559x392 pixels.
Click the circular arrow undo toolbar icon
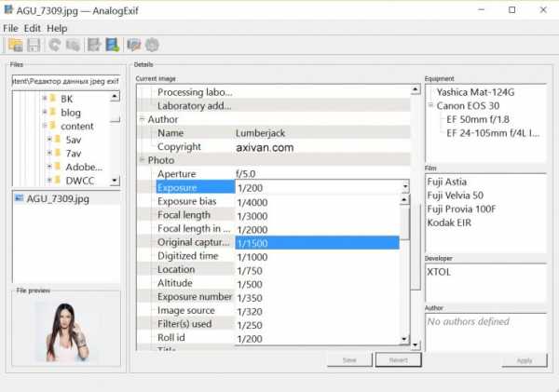point(55,45)
